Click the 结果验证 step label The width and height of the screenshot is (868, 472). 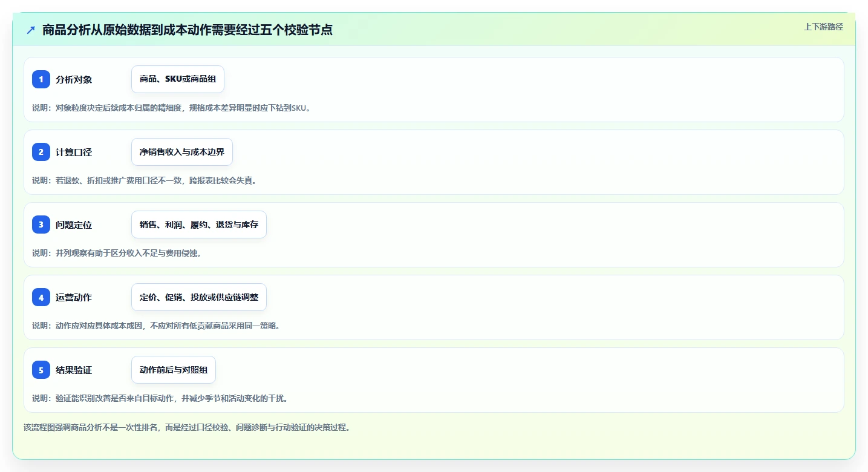[74, 370]
